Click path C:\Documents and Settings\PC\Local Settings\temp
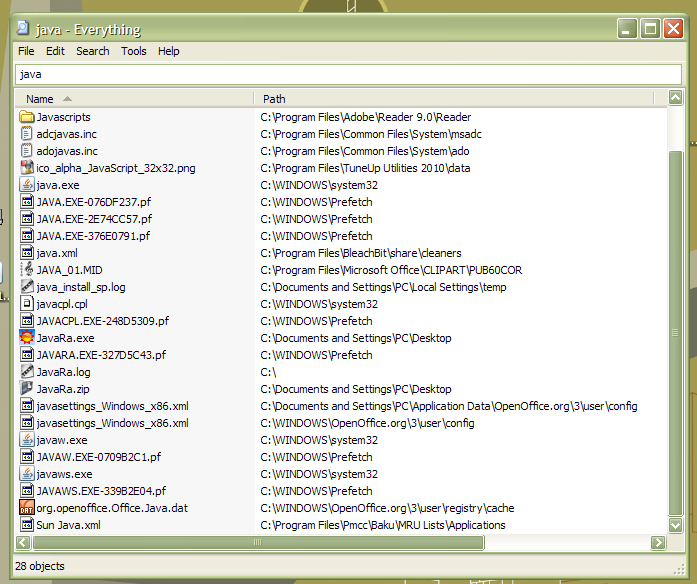 coord(383,287)
